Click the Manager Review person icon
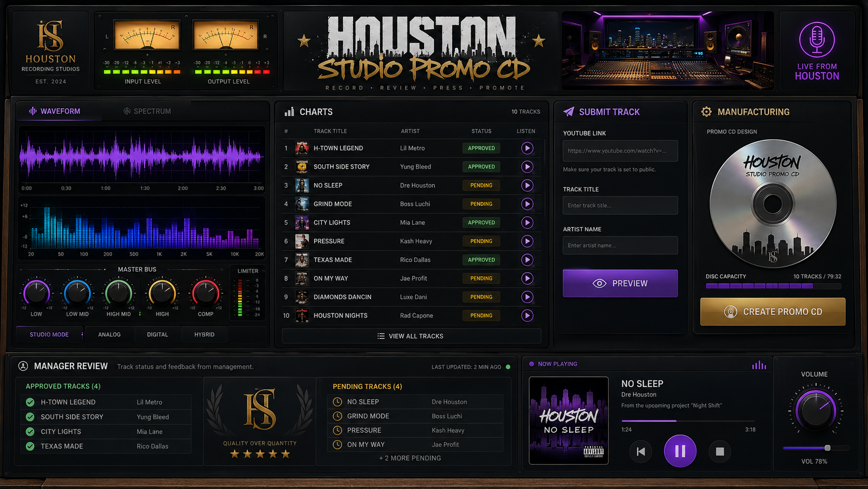868x489 pixels. [23, 366]
